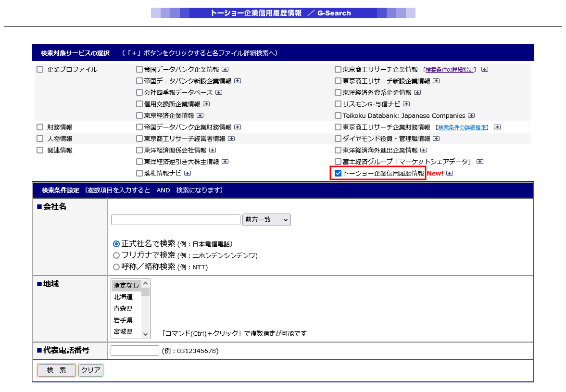Open the 前方一致 match type dropdown
Image resolution: width=566 pixels, height=392 pixels.
point(266,220)
